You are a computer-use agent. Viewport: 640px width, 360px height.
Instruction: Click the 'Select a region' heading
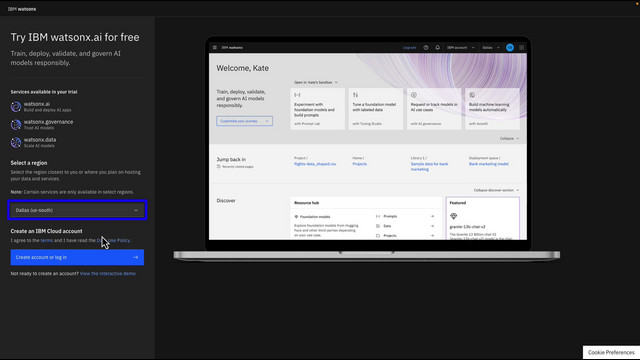(x=29, y=163)
